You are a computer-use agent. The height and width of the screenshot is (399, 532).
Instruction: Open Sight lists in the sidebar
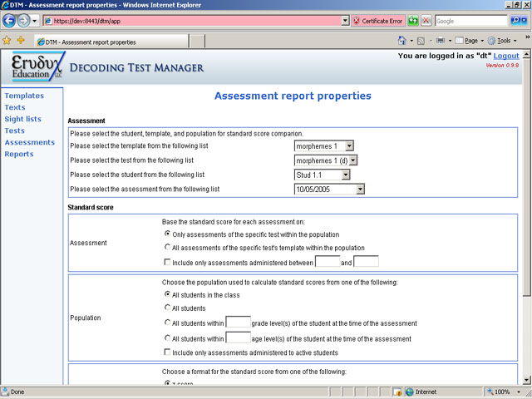[x=22, y=119]
